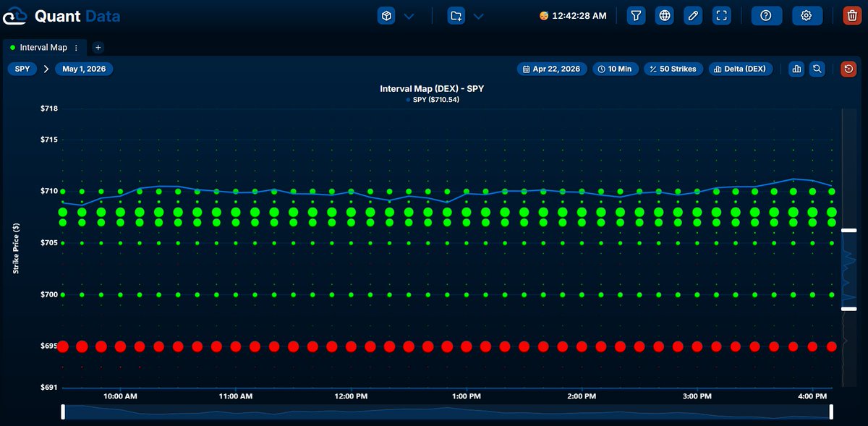Click the red trash delete icon
The image size is (868, 426).
coord(852,16)
